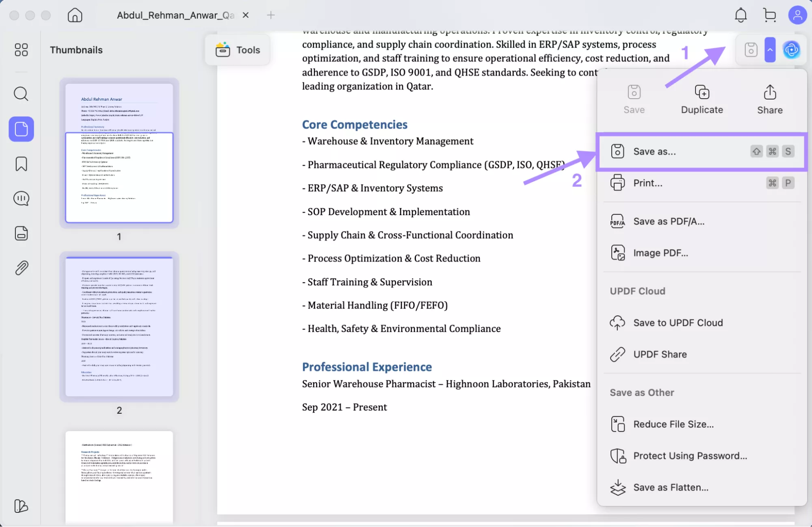Select Save to UPDF Cloud
Screen dimensions: 812x527
(x=702, y=323)
